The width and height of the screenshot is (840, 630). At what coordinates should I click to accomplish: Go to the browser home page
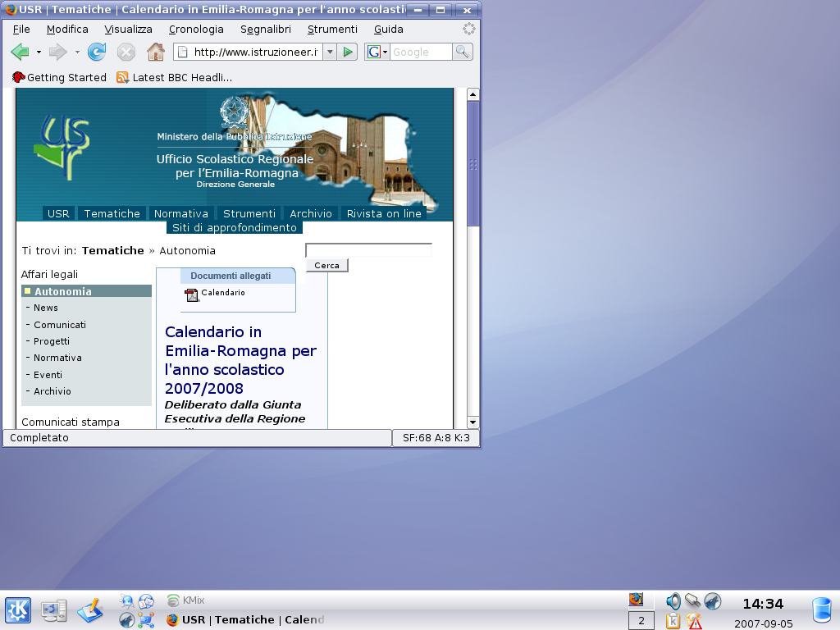coord(155,52)
